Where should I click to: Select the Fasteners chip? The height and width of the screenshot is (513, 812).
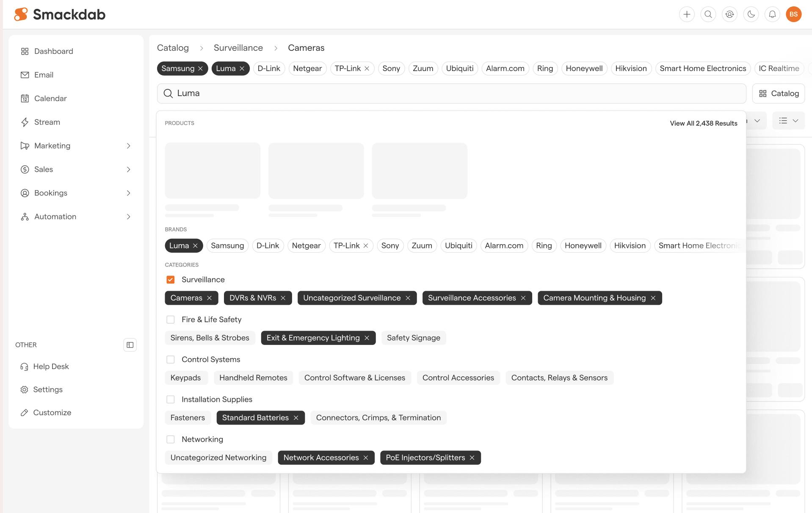188,418
